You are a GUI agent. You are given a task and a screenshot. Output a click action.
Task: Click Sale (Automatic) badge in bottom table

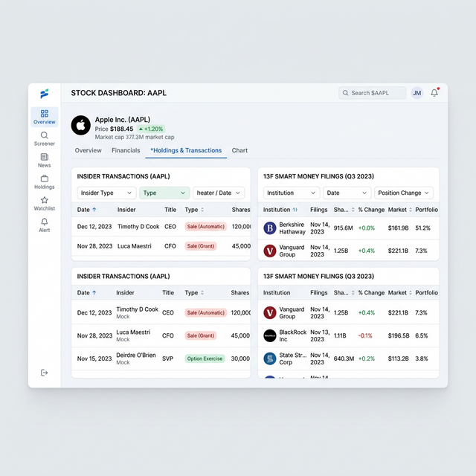pos(205,312)
